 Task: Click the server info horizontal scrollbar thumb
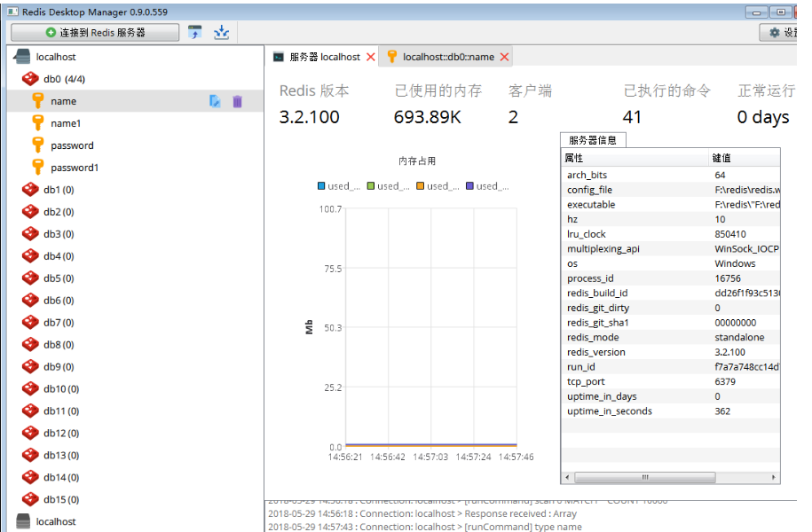(x=645, y=477)
